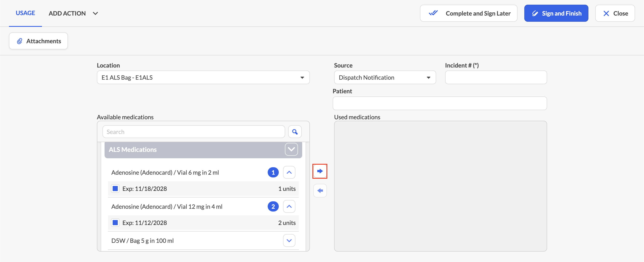The width and height of the screenshot is (644, 262).
Task: Click D5W / Bag 5 g in 100 ml text
Action: pos(142,241)
